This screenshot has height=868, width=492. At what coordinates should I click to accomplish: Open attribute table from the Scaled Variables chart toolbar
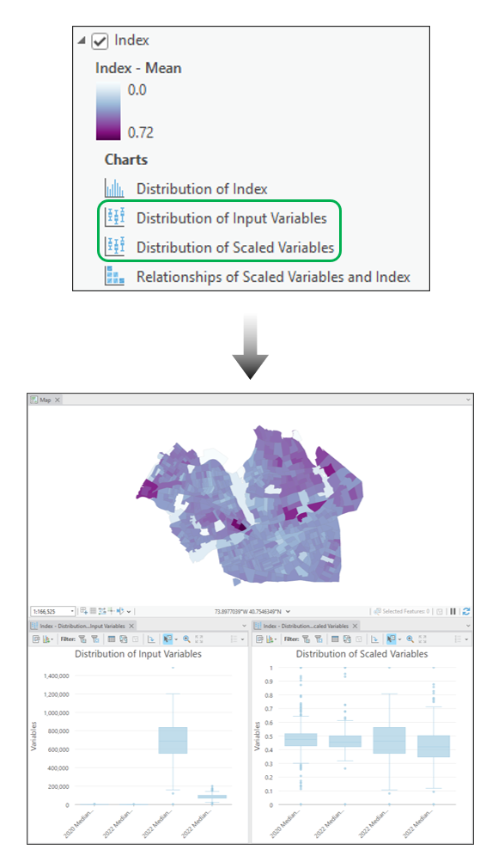tap(335, 639)
